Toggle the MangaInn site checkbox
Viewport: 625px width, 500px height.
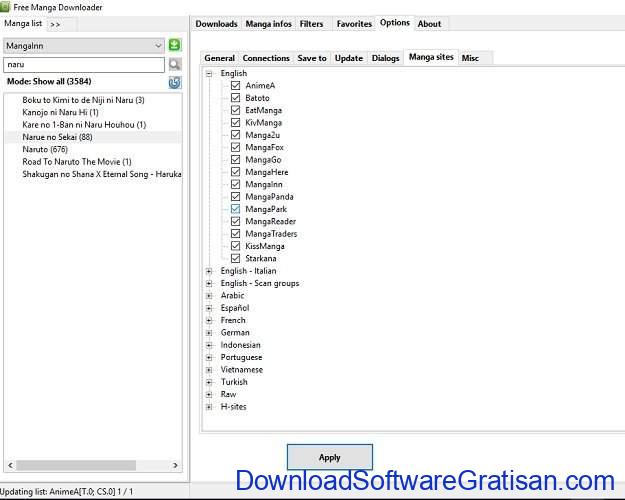tap(236, 184)
